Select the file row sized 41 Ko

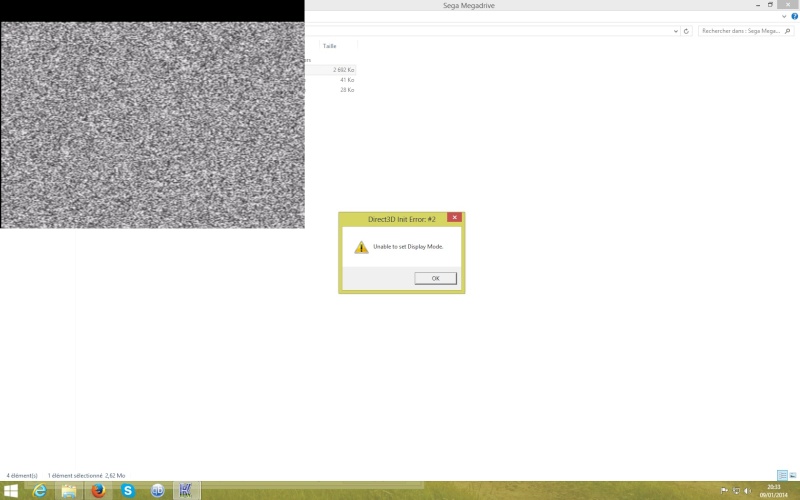click(331, 80)
